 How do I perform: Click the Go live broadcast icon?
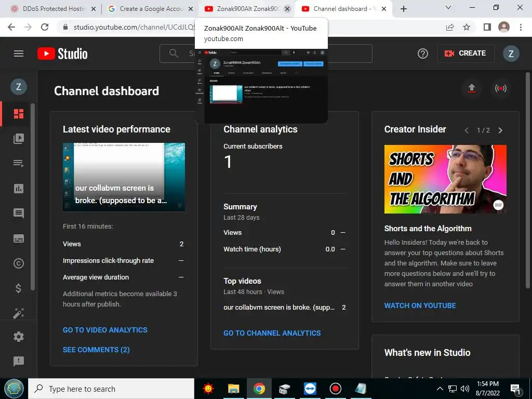(500, 88)
